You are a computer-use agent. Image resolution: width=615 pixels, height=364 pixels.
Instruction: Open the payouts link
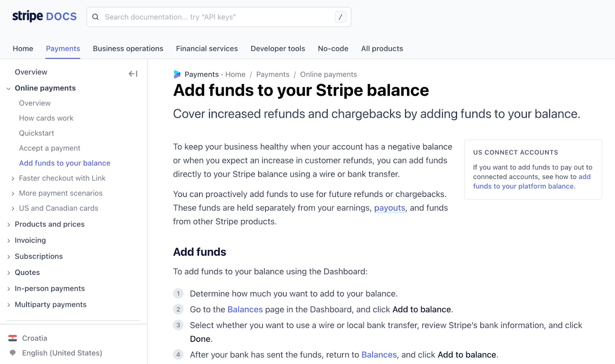(389, 208)
